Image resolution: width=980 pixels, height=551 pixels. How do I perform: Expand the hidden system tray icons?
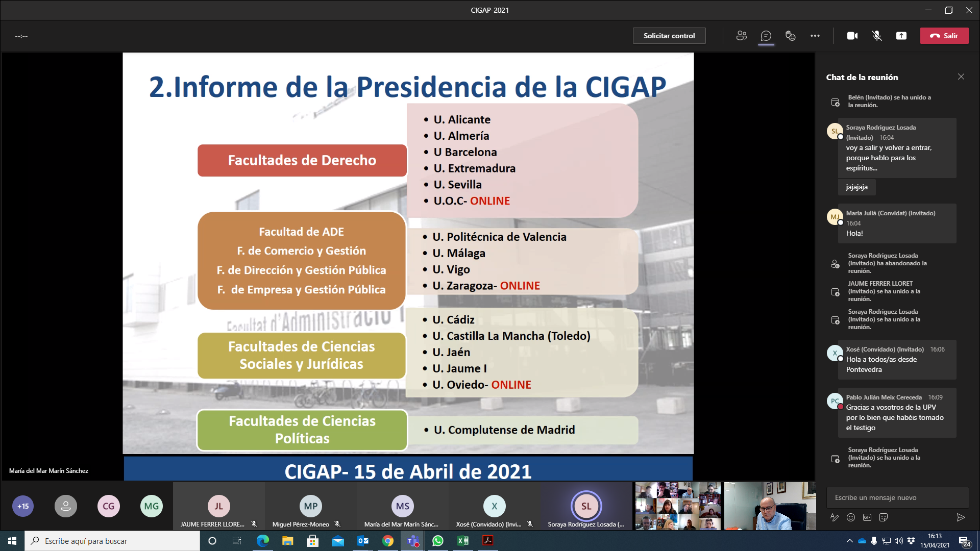pos(849,541)
